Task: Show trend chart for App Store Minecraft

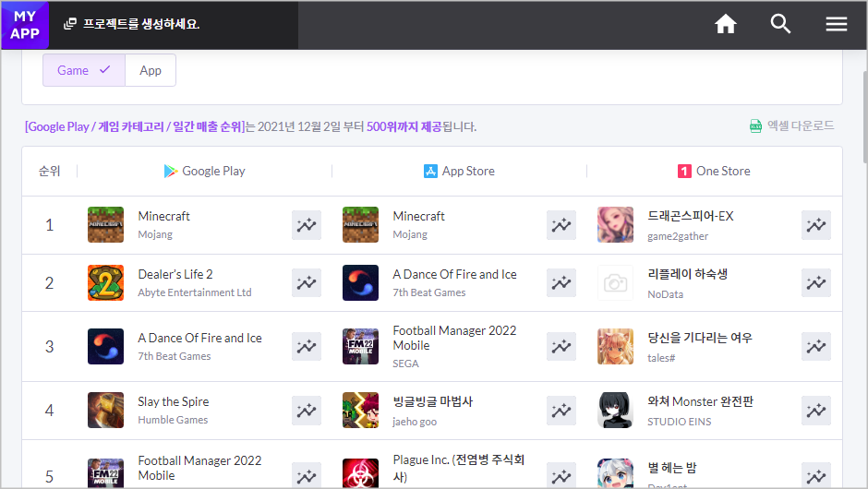Action: (x=561, y=225)
